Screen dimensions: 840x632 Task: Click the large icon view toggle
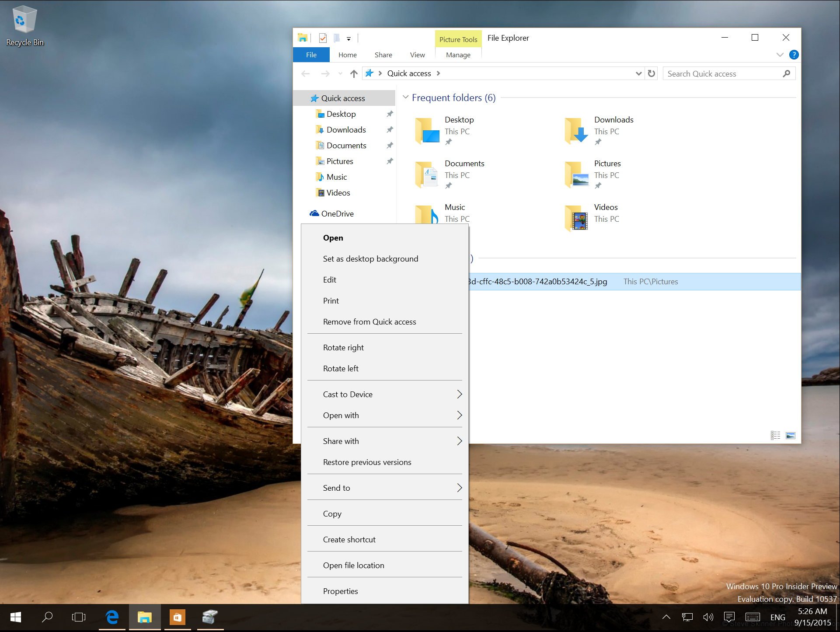(790, 435)
